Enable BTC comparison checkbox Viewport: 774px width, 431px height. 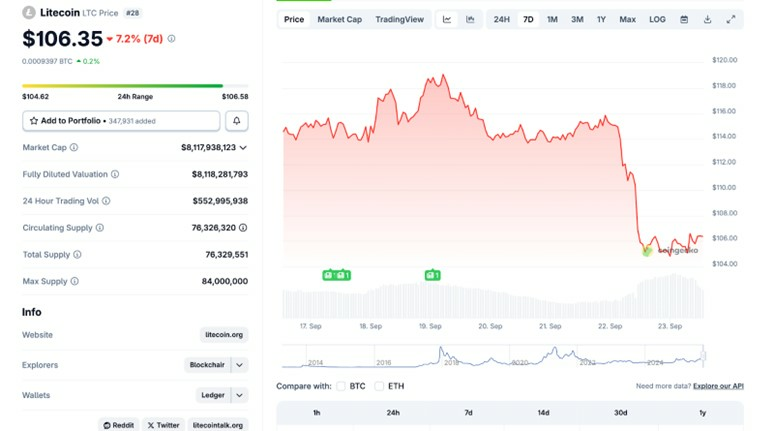click(x=342, y=386)
